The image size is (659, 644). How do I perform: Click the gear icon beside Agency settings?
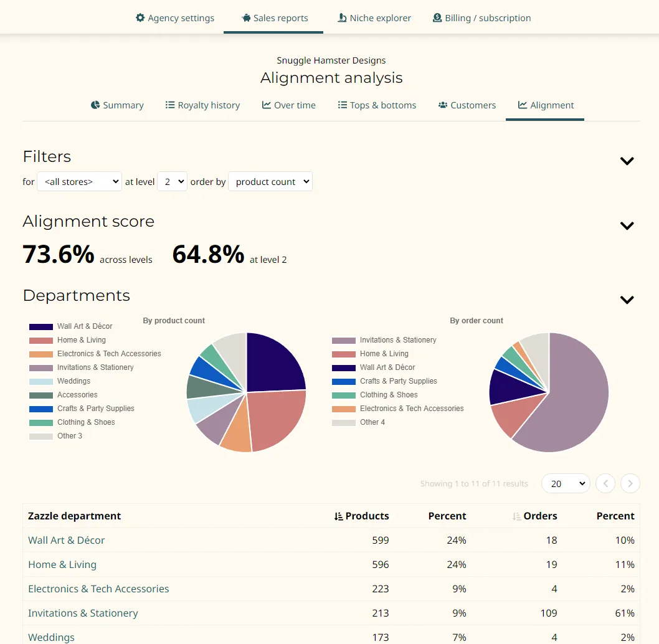pos(140,18)
